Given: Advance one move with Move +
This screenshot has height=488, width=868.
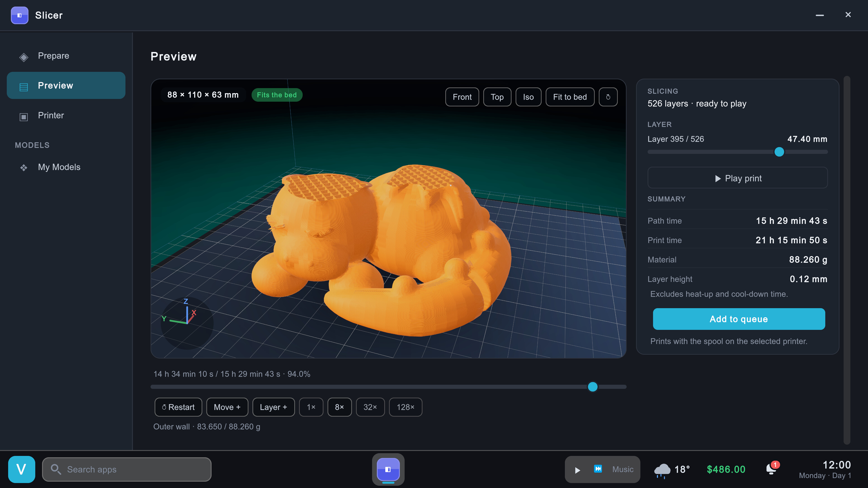Looking at the screenshot, I should (x=227, y=407).
